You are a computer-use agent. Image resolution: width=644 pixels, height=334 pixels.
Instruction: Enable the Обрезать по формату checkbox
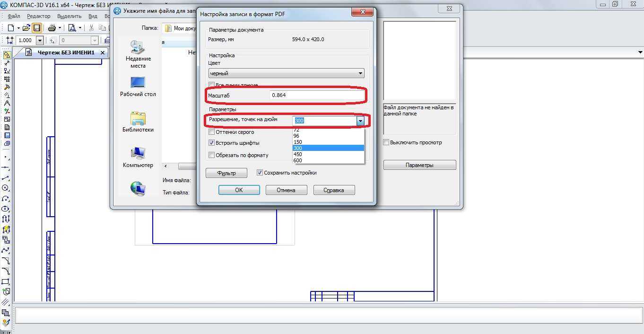pos(212,155)
